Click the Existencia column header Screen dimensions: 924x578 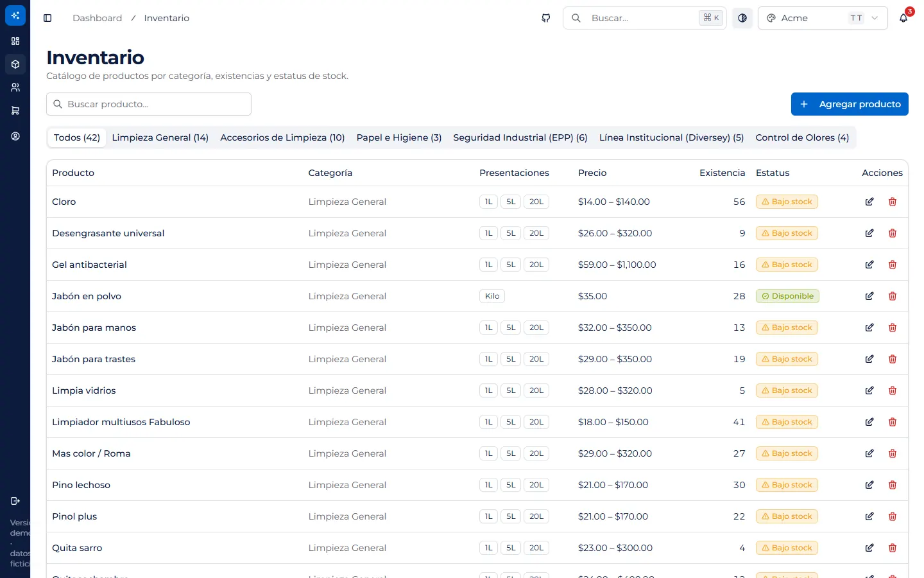[x=723, y=173]
